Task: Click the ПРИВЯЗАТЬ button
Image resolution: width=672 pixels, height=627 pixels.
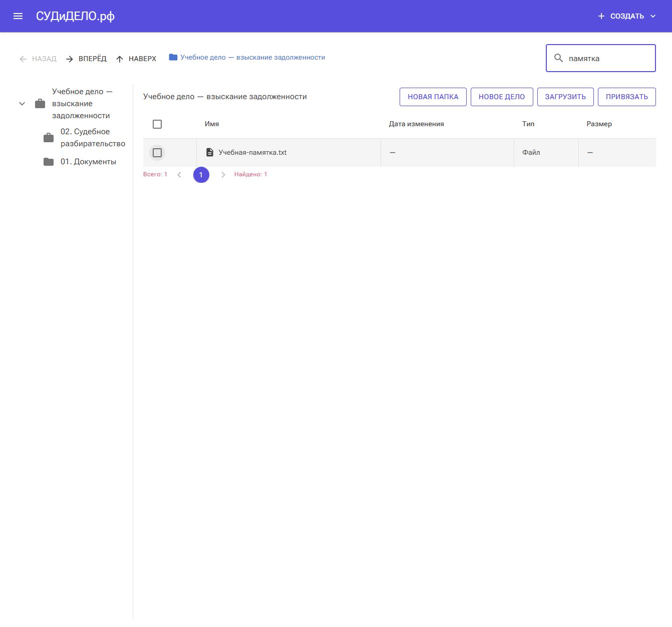Action: (x=627, y=97)
